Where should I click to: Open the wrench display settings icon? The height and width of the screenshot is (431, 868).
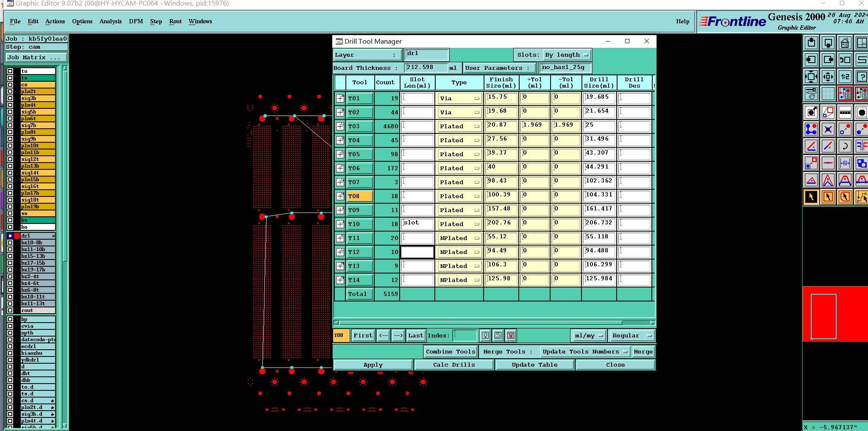(x=811, y=94)
